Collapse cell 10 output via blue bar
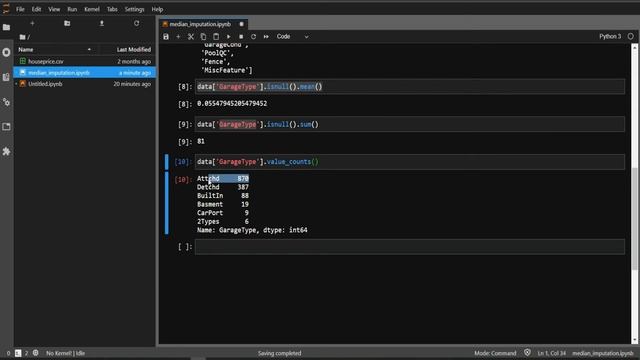 167,203
